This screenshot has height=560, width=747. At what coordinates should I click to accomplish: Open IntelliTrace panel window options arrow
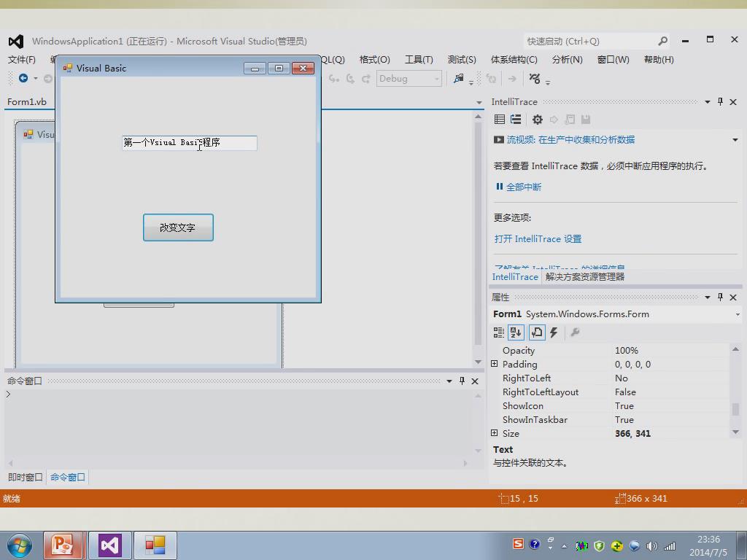pos(708,102)
